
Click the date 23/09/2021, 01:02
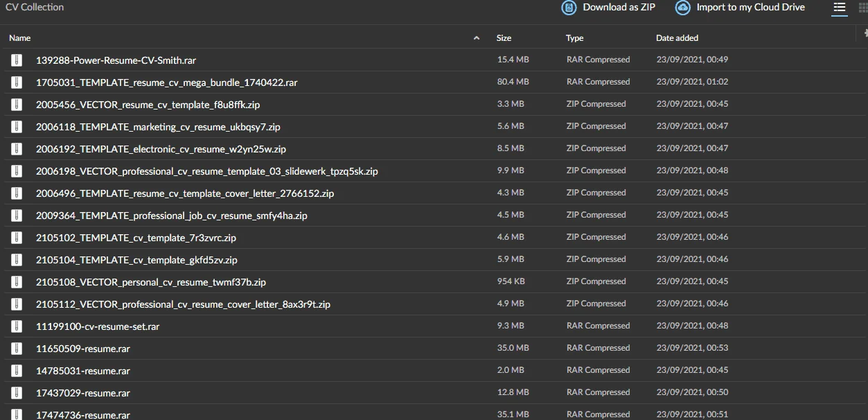click(692, 82)
